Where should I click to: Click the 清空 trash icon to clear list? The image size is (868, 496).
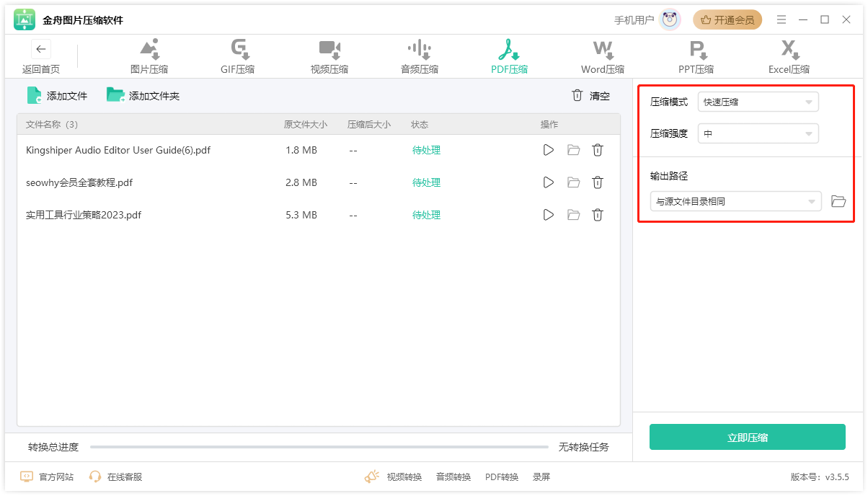577,94
